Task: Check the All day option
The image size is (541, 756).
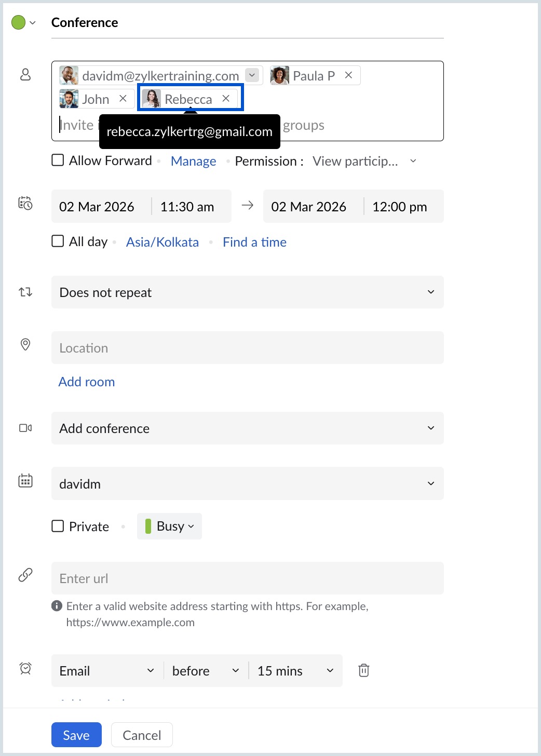Action: point(57,241)
